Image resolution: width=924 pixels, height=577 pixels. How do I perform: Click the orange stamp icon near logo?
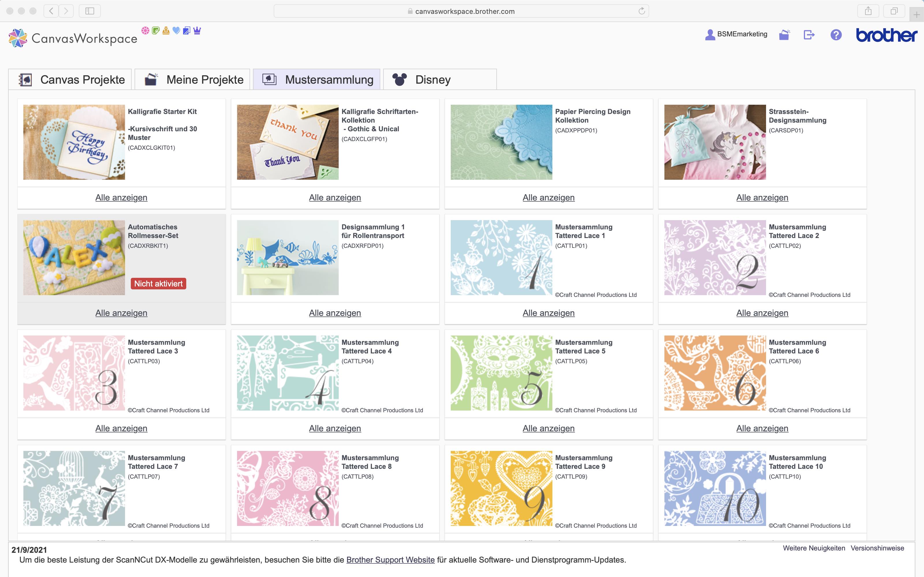coord(166,31)
